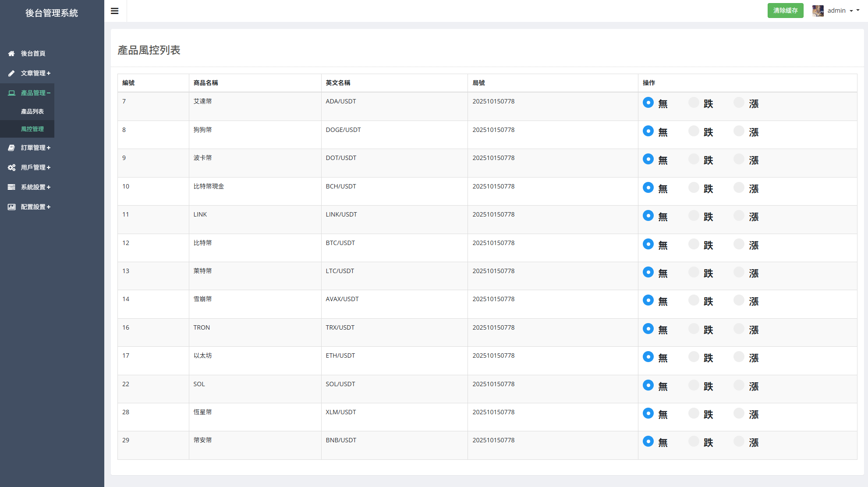Click the home icon beside 後台首頁
Viewport: 868px width, 487px height.
pyautogui.click(x=11, y=53)
